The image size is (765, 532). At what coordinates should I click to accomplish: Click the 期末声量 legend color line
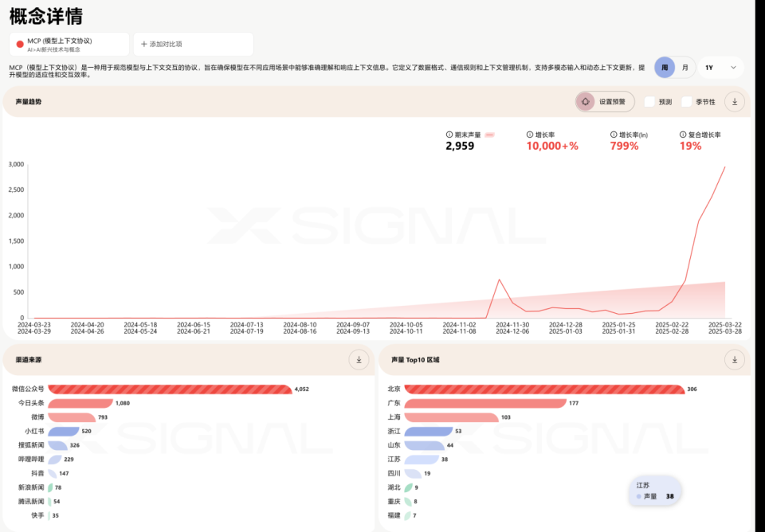click(x=490, y=135)
